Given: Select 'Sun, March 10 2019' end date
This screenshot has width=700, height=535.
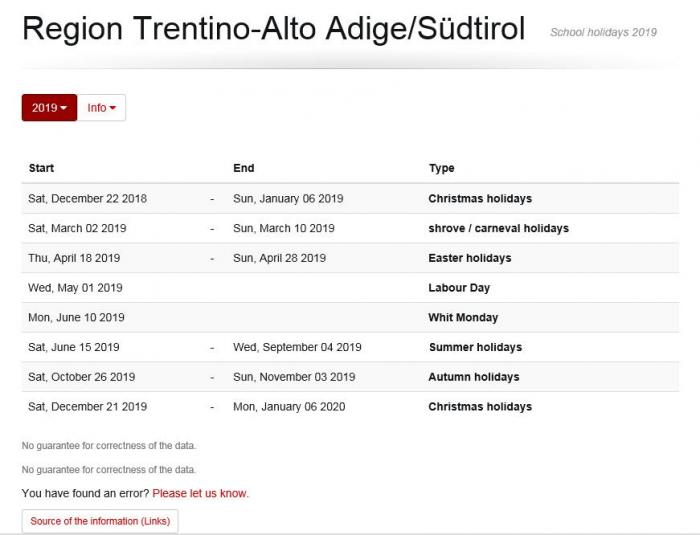Looking at the screenshot, I should tap(283, 228).
